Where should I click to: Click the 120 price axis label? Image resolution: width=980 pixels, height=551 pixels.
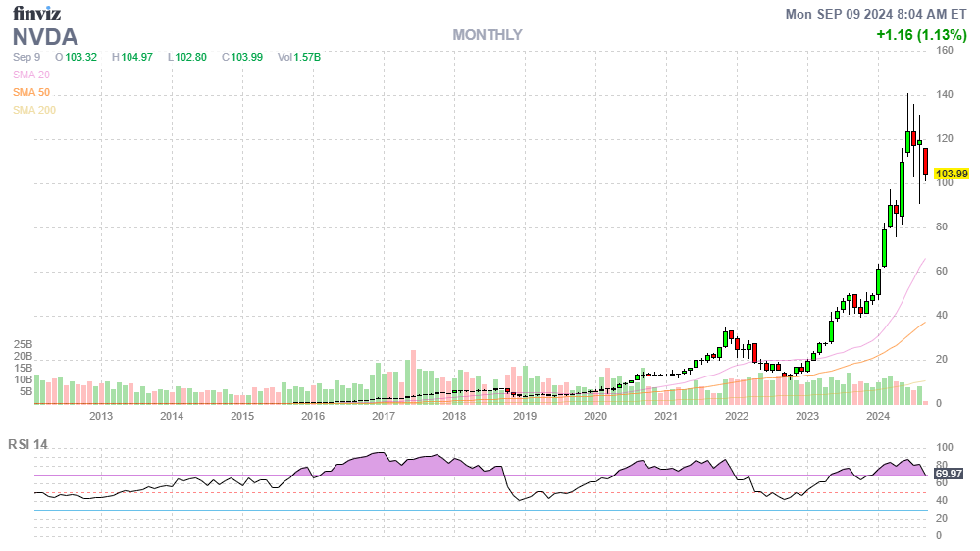pyautogui.click(x=945, y=138)
